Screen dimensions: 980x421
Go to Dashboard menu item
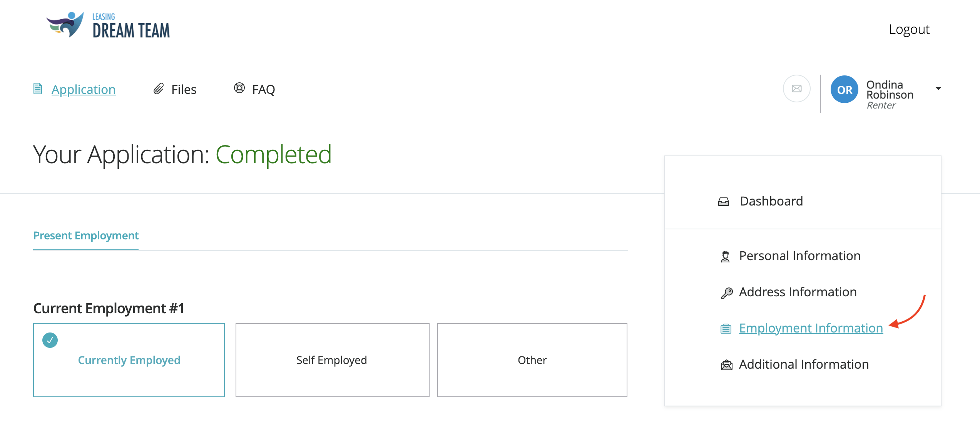pos(771,201)
